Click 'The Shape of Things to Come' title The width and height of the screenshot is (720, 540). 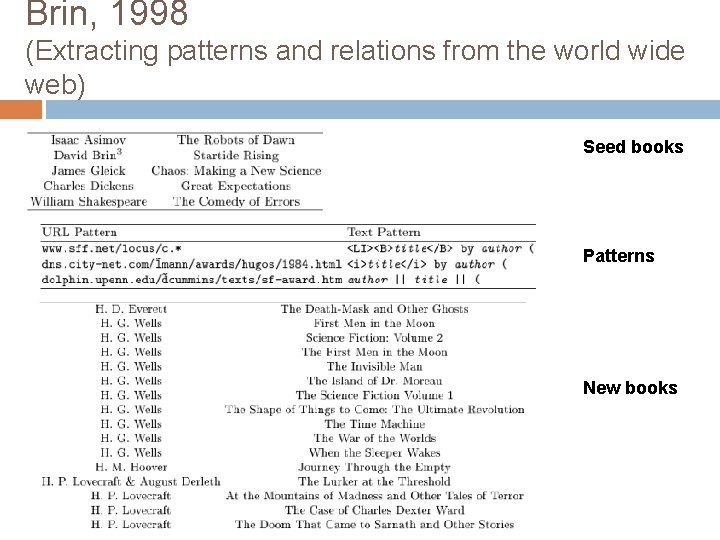(x=374, y=410)
